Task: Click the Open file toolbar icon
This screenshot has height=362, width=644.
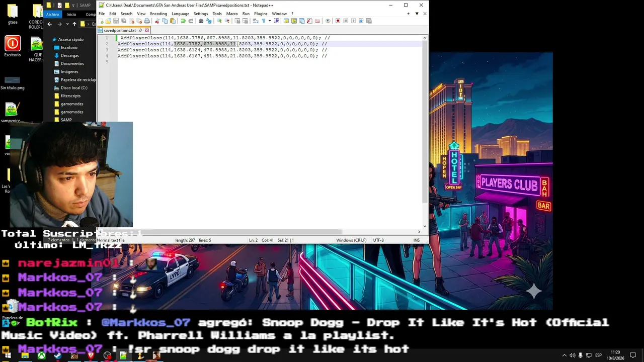Action: pos(108,21)
